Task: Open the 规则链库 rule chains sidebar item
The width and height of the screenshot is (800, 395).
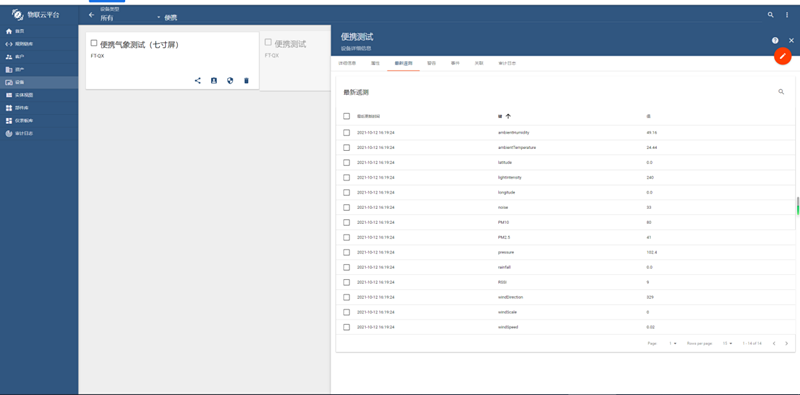Action: coord(39,44)
